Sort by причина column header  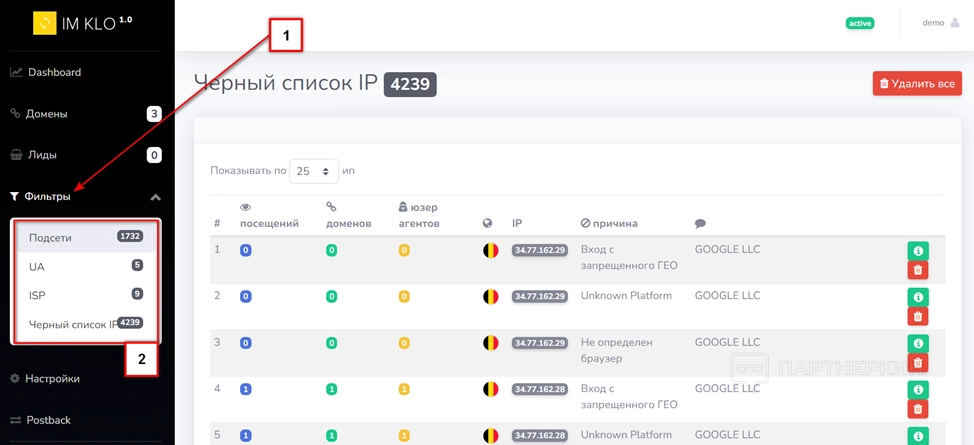[x=609, y=223]
